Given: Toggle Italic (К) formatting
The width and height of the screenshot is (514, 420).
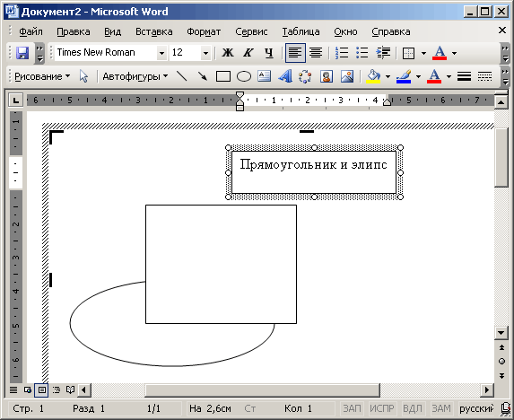Looking at the screenshot, I should 248,53.
